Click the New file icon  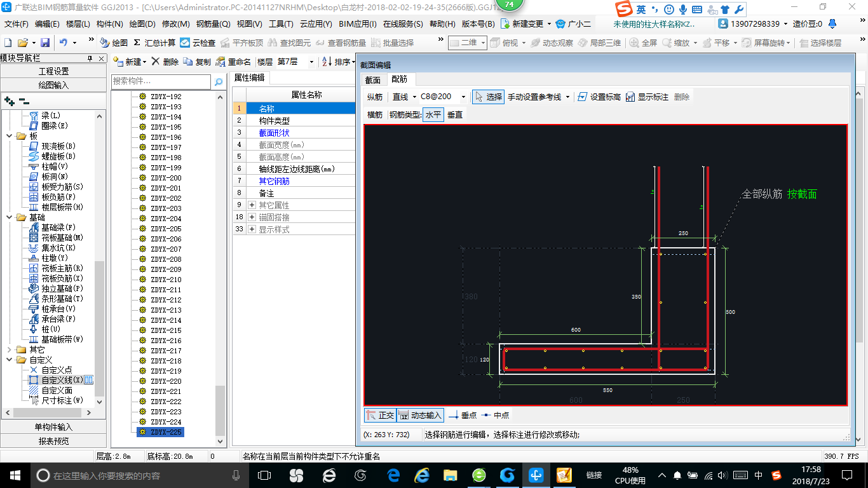pos(8,43)
